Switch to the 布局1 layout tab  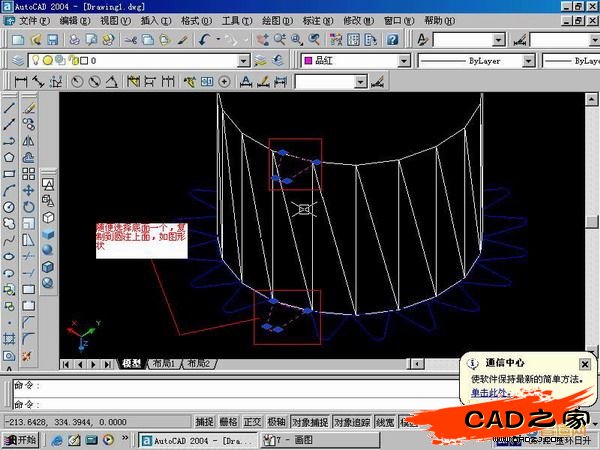(163, 364)
